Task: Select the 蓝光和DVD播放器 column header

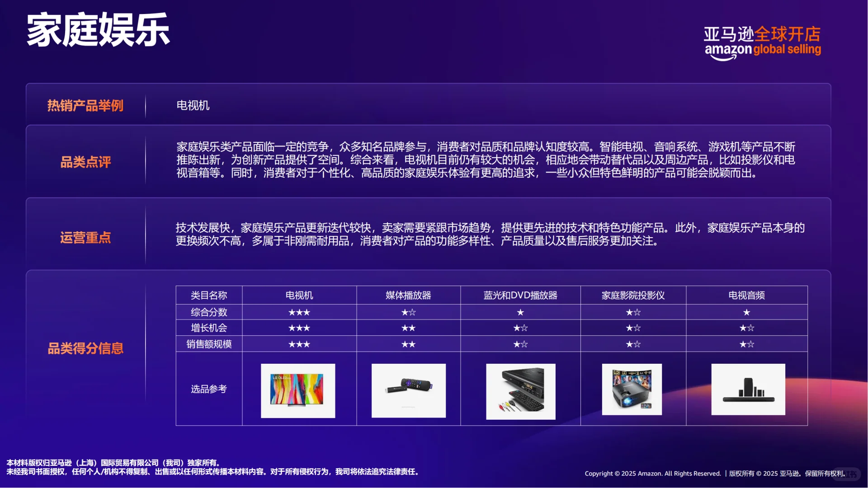Action: click(x=520, y=295)
